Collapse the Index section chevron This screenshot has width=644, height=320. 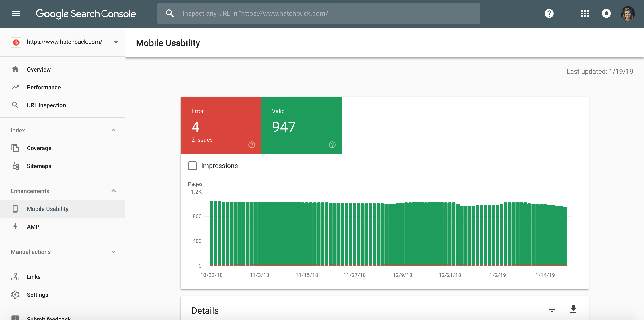(114, 130)
